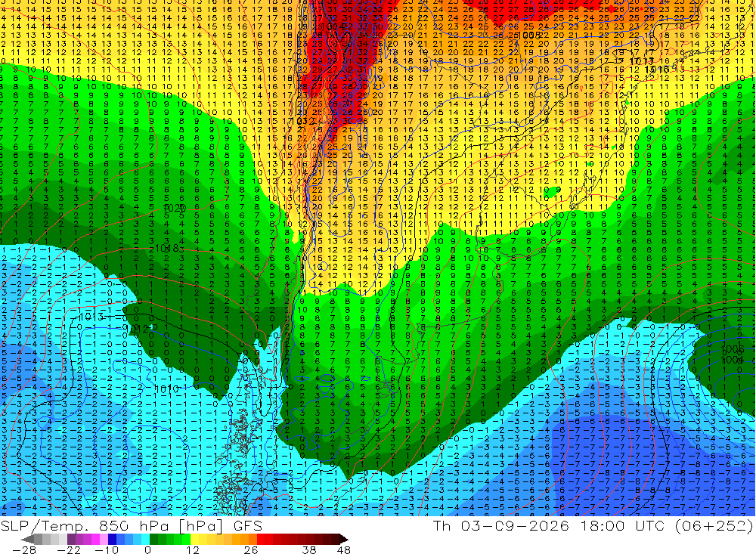
Task: Click the 48 value on the color scale
Action: pos(343,549)
